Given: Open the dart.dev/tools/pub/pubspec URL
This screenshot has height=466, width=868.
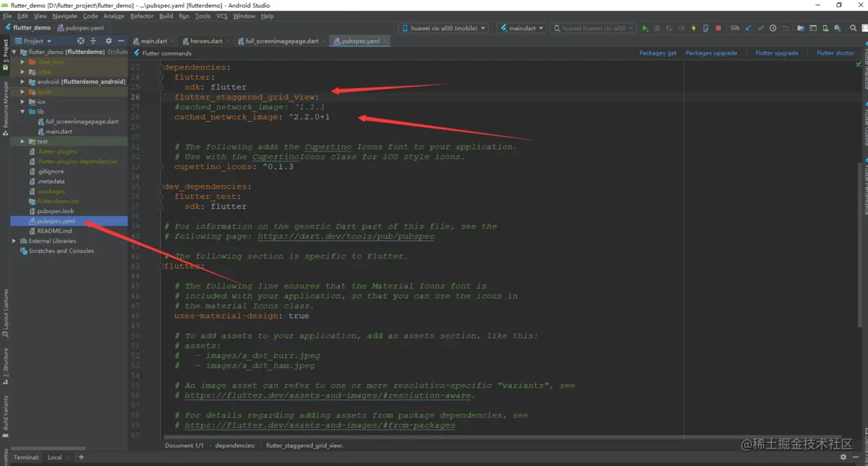Looking at the screenshot, I should coord(346,237).
